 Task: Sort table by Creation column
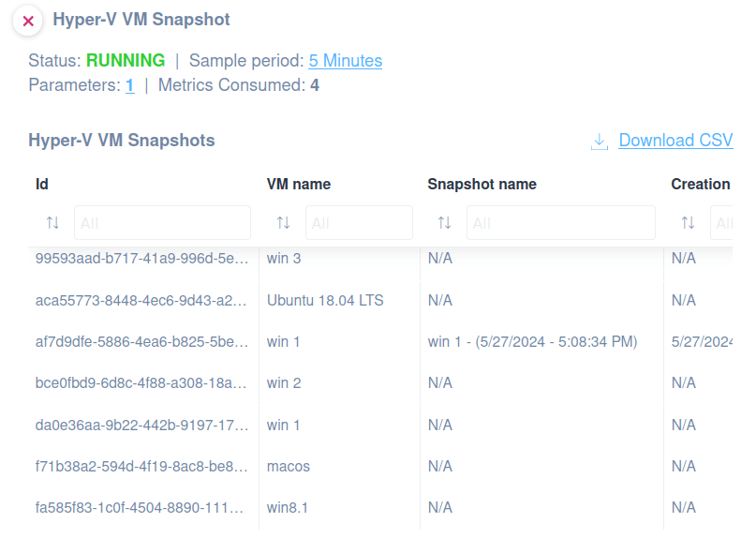(x=688, y=223)
